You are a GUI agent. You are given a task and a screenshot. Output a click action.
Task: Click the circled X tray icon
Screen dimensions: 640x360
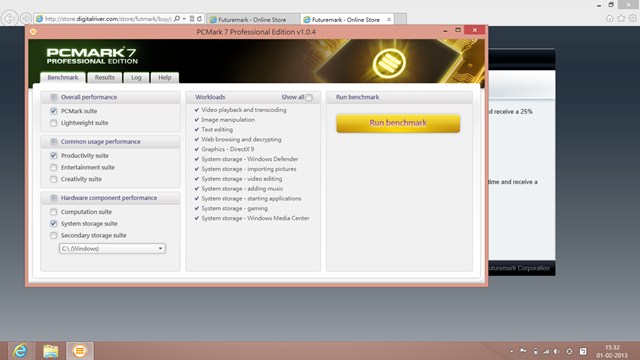point(569,351)
